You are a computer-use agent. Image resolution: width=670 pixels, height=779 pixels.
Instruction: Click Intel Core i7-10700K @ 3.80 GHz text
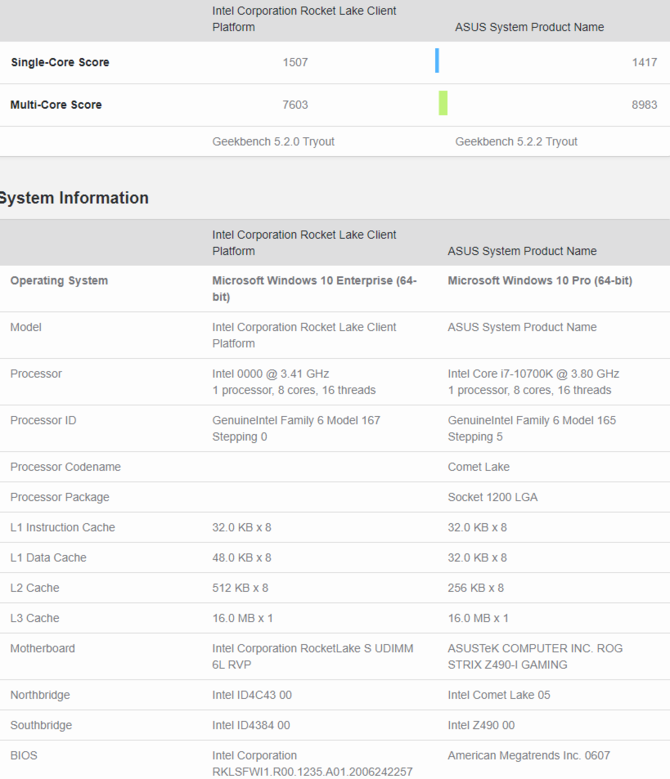tap(533, 374)
